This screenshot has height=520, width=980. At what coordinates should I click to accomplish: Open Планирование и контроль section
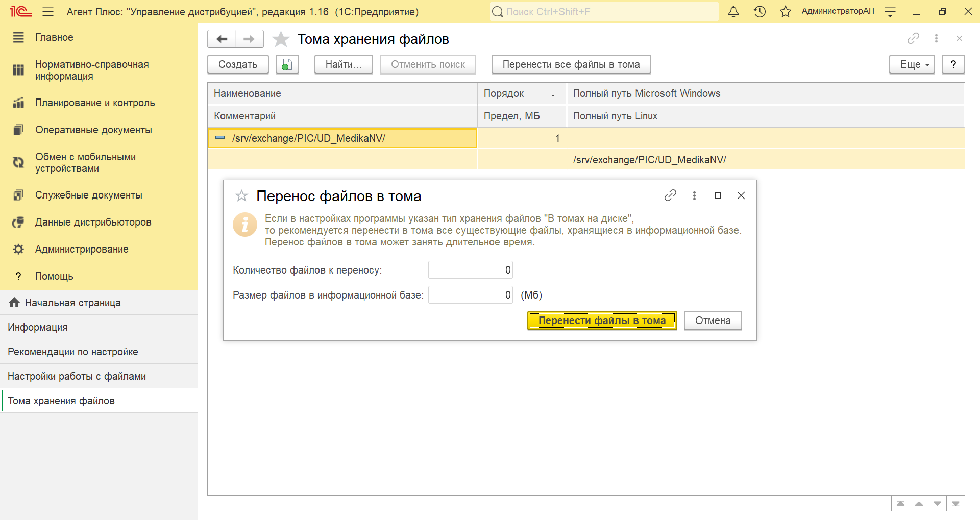pos(99,103)
